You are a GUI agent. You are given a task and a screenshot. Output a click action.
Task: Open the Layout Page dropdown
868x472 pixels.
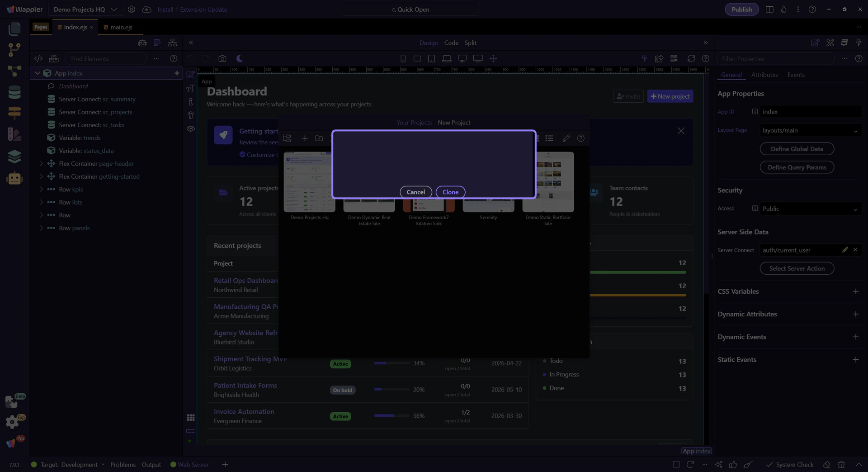pyautogui.click(x=810, y=130)
